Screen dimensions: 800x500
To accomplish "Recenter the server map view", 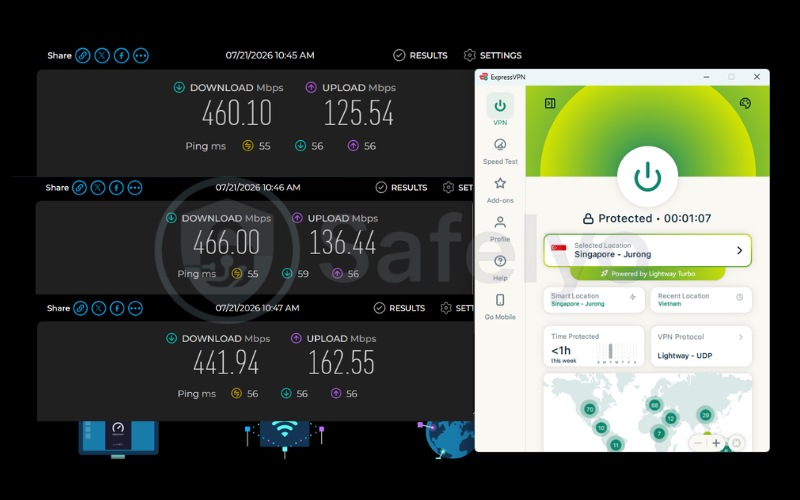I will 736,443.
